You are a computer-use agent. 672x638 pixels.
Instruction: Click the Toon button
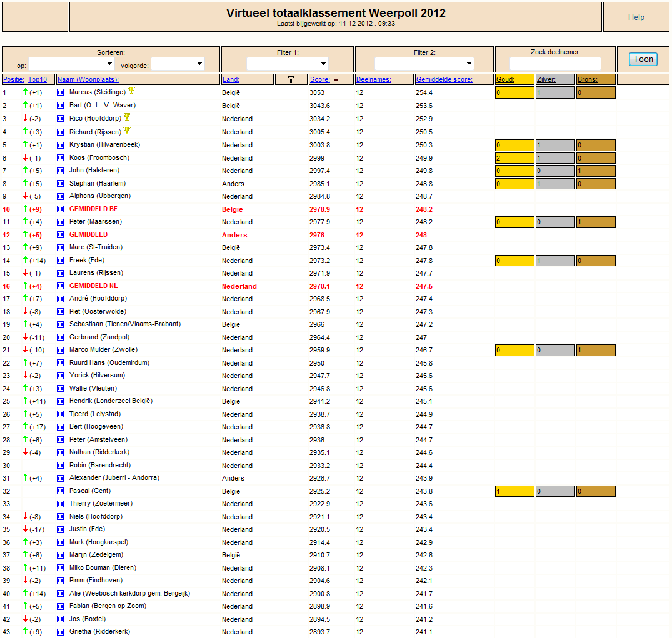643,59
